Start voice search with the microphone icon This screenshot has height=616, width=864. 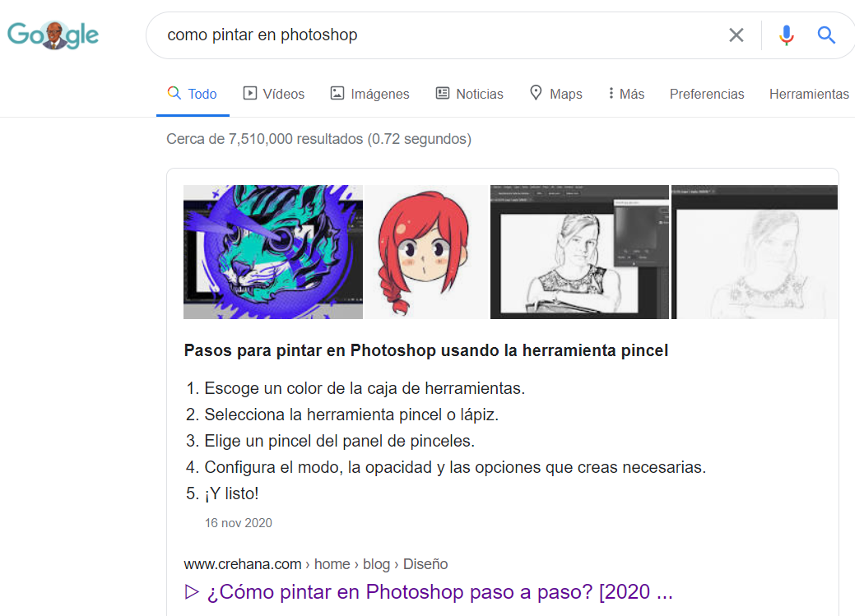tap(787, 35)
